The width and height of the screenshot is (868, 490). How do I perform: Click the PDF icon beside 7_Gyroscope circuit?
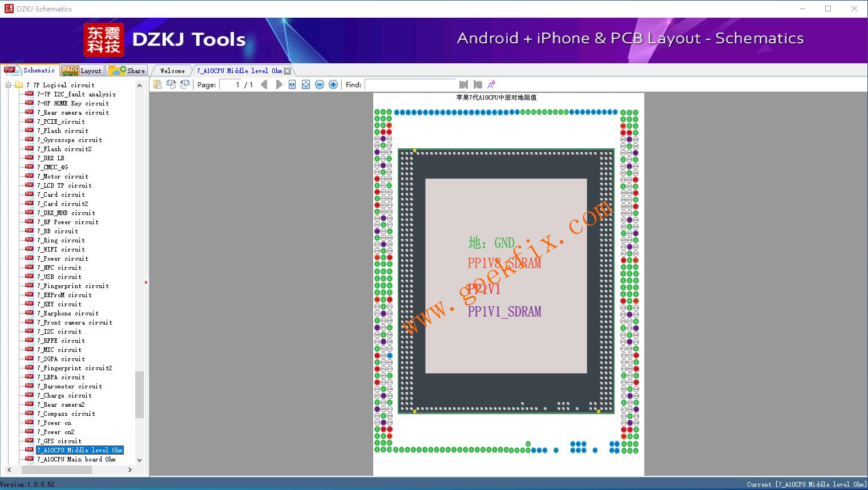coord(29,140)
